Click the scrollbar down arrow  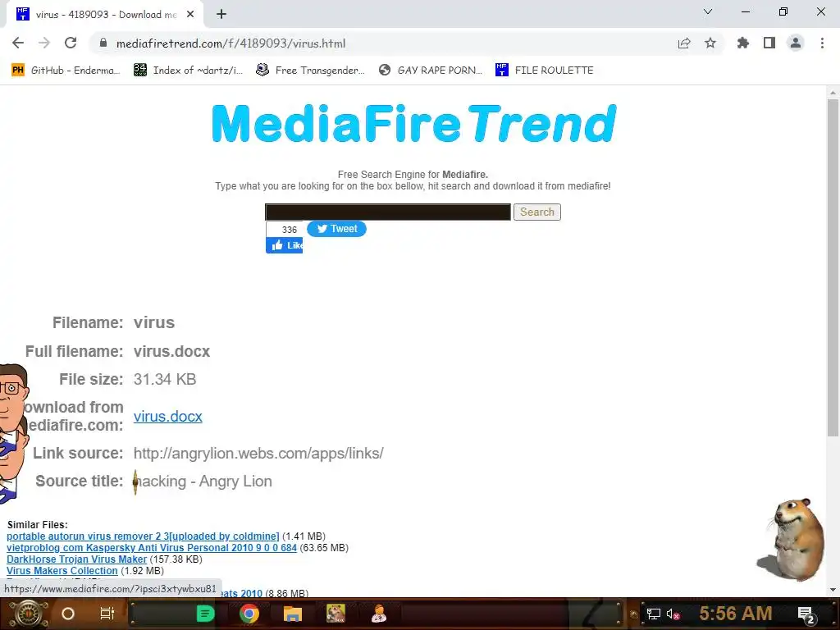coord(833,590)
